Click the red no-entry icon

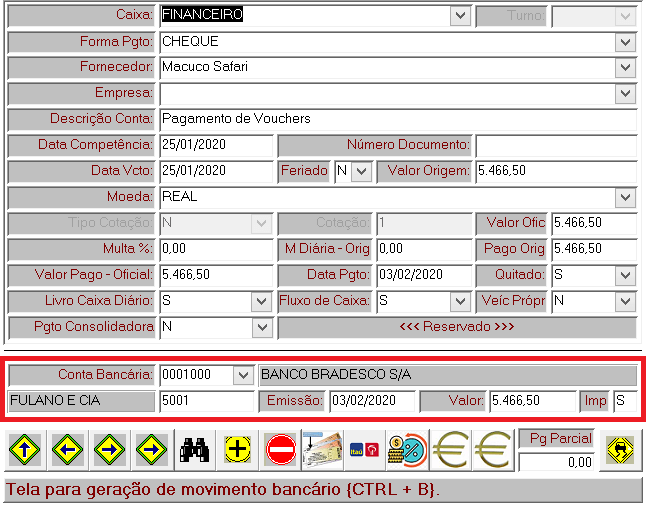tap(281, 451)
